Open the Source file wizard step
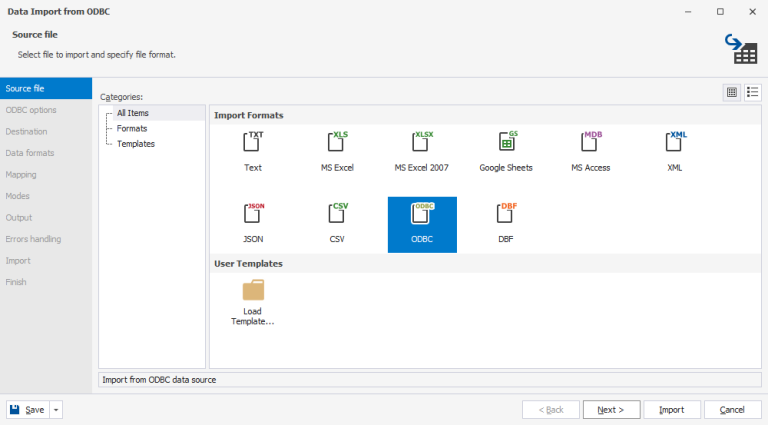The image size is (768, 425). coord(25,89)
